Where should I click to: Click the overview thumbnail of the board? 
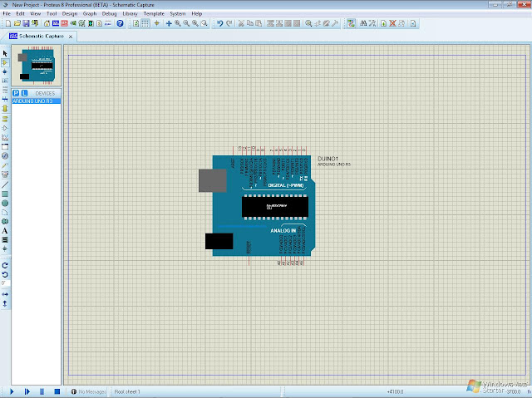pos(37,65)
